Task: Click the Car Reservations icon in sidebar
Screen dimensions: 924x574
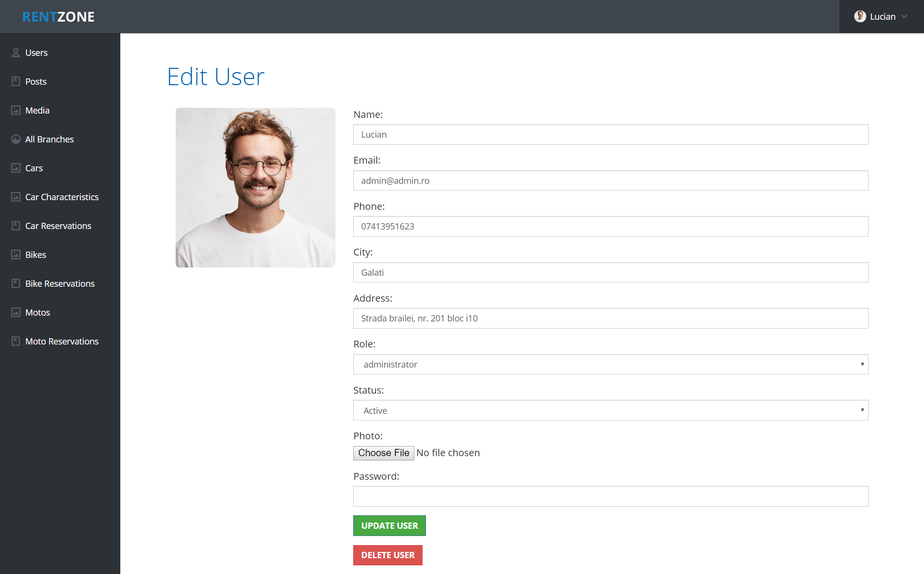Action: [x=16, y=226]
